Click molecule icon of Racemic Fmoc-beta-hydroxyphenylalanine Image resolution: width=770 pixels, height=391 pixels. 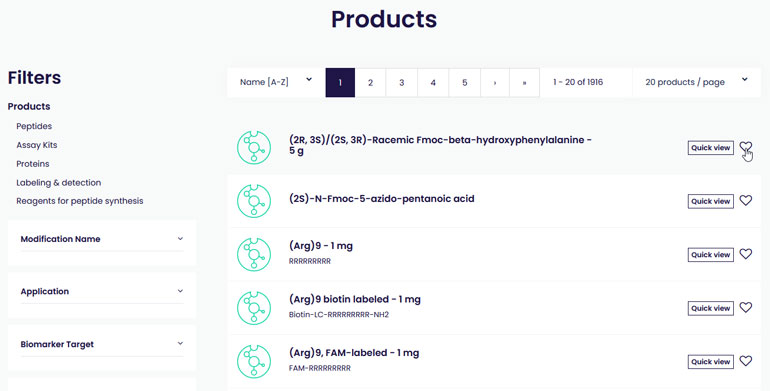click(254, 147)
